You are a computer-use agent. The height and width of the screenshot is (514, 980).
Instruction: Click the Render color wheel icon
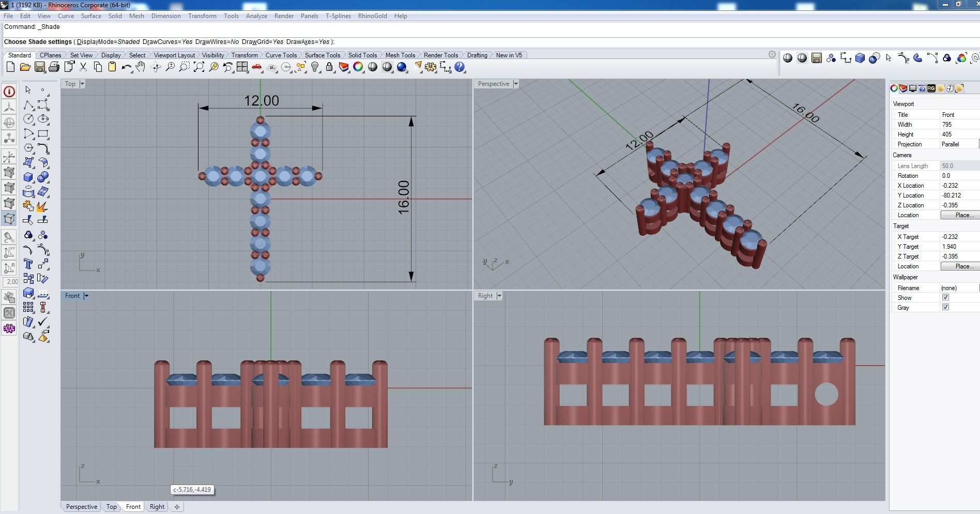click(x=358, y=67)
